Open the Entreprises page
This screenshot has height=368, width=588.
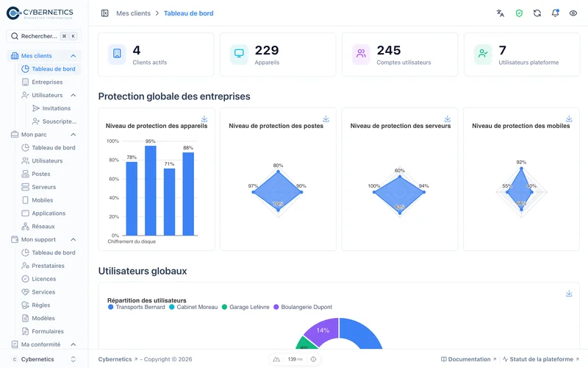(49, 82)
